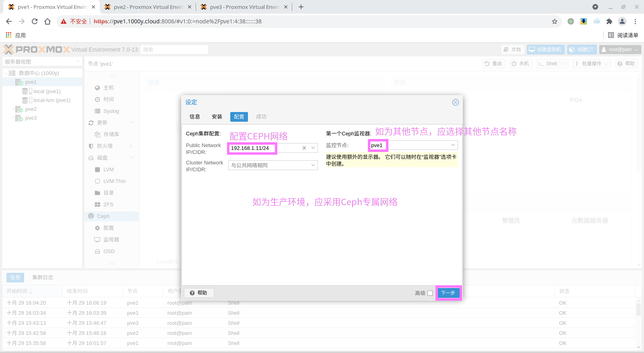
Task: Open the browser extensions puzzle icon
Action: 609,21
